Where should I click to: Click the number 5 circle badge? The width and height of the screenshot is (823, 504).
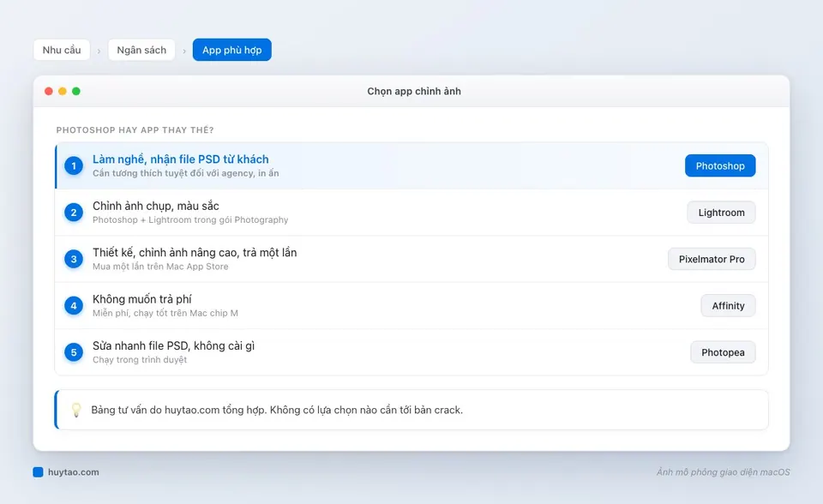pyautogui.click(x=74, y=352)
